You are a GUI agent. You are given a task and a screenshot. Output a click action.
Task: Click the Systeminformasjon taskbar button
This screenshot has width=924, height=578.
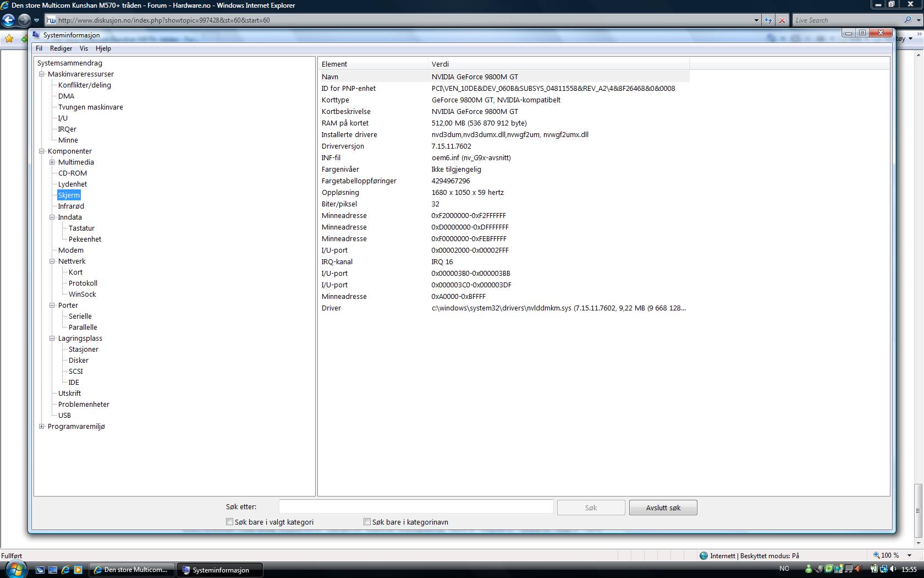[x=220, y=570]
